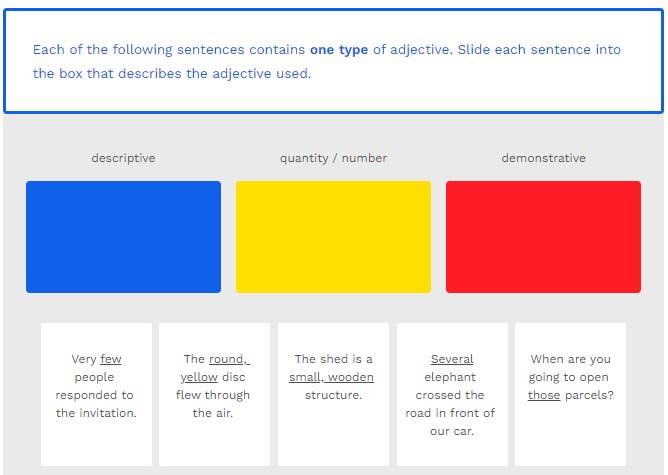
Task: Click the 'quantity / number' category label
Action: (x=333, y=158)
